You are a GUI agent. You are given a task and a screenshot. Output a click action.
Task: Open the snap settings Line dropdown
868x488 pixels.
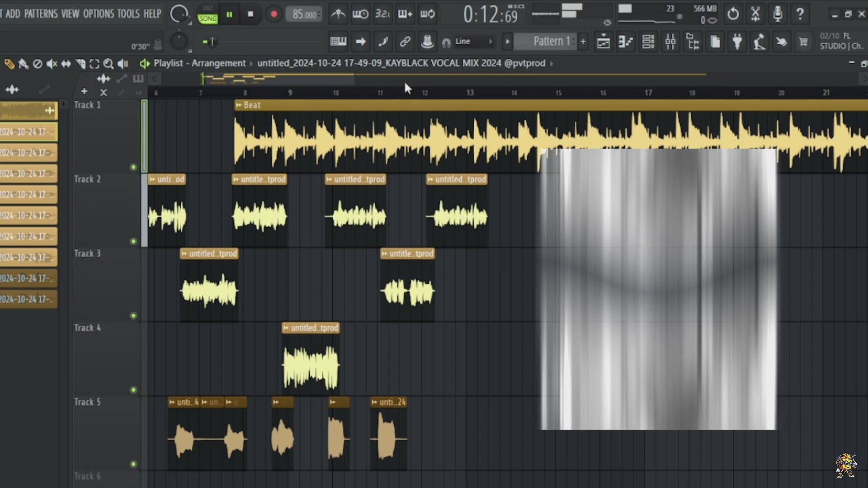[x=470, y=41]
